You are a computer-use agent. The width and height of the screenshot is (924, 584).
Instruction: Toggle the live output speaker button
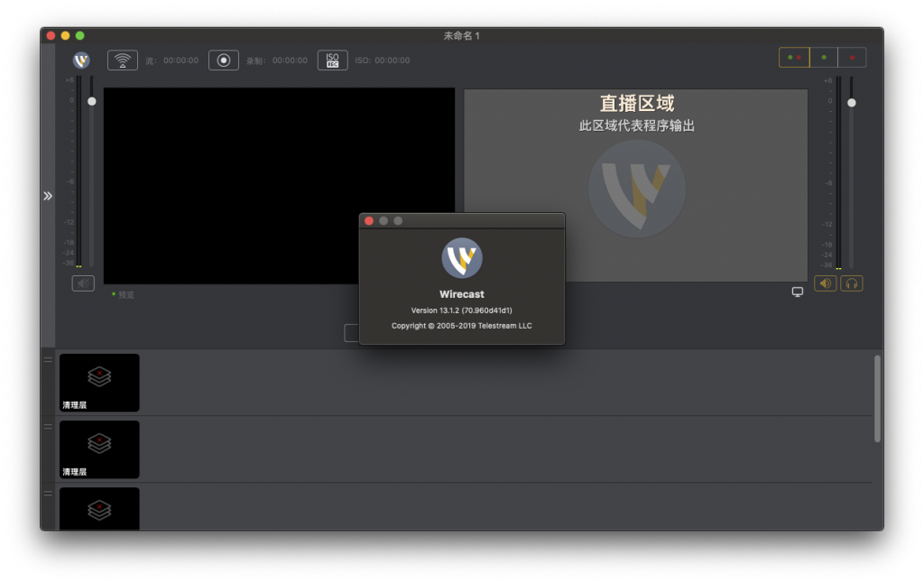click(826, 283)
